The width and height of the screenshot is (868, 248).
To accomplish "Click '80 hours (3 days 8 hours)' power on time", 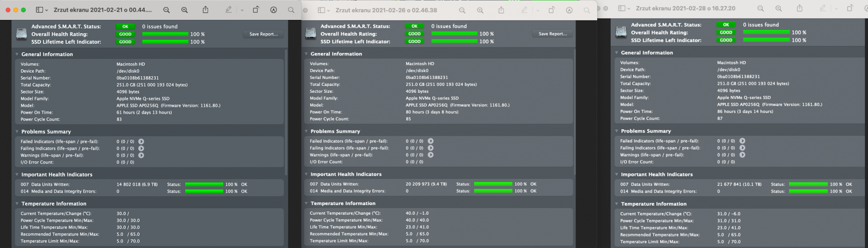I will tap(432, 112).
